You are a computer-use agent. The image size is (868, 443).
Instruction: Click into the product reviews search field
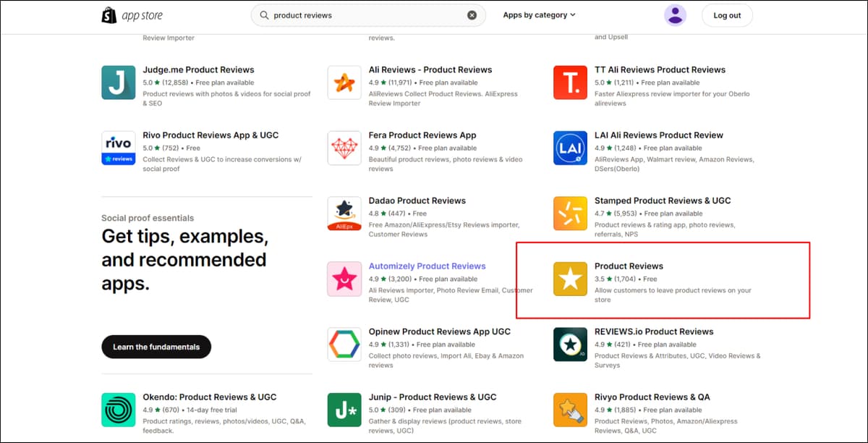368,15
